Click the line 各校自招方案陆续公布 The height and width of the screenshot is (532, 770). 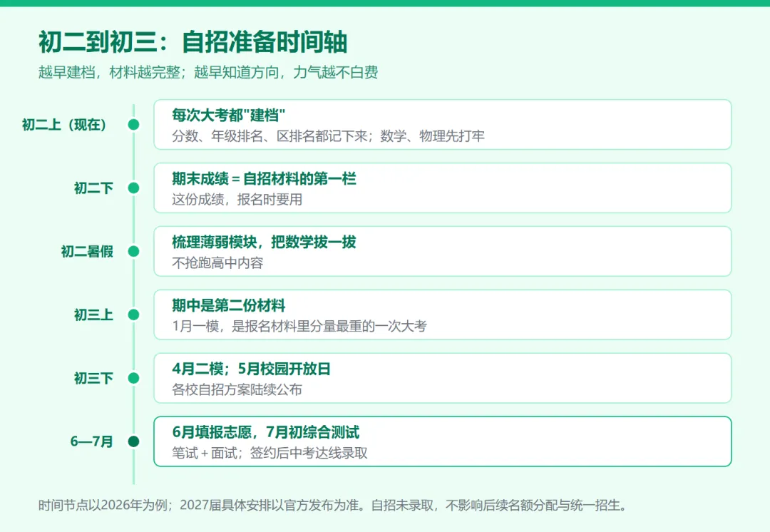click(x=237, y=389)
